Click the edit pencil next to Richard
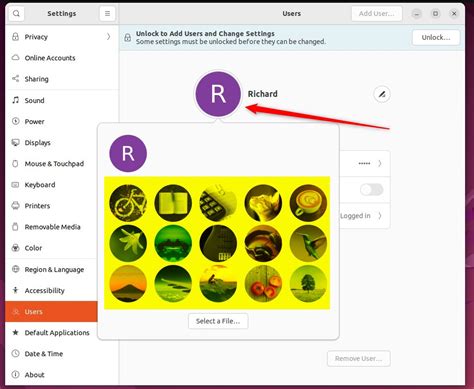The image size is (474, 389). (x=382, y=94)
